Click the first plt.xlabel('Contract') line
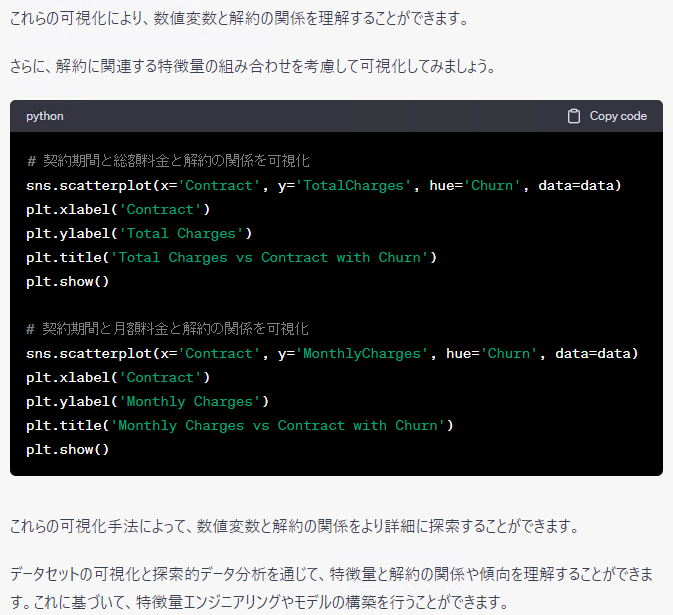Screen dimensions: 673x615 [x=118, y=209]
